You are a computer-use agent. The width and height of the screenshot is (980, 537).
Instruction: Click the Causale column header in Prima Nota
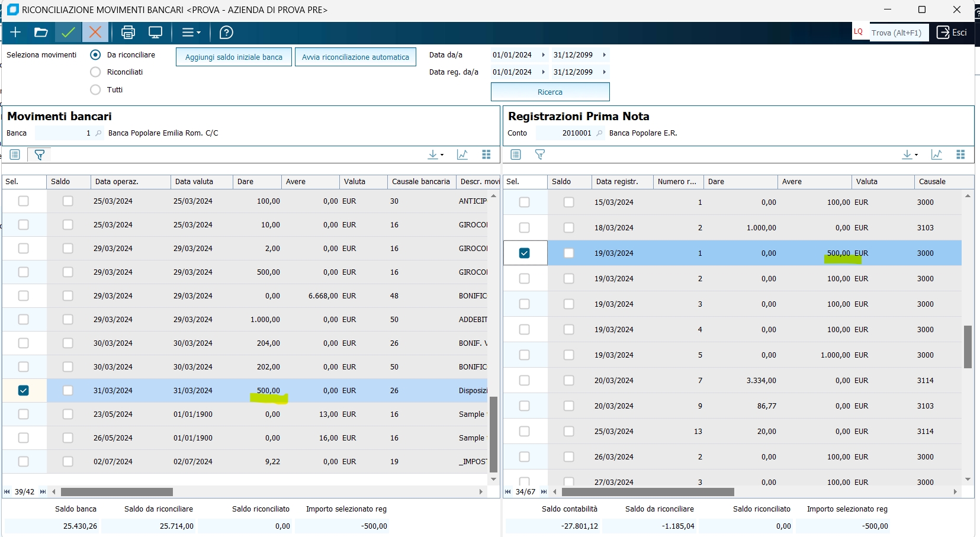coord(932,182)
